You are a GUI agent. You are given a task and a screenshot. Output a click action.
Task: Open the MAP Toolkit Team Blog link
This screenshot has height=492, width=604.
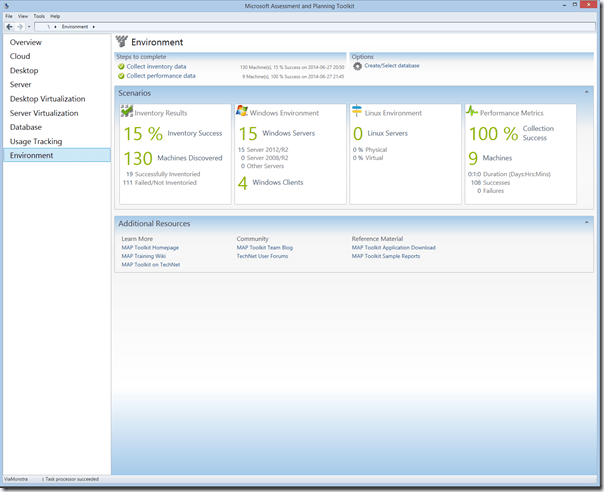tap(264, 247)
